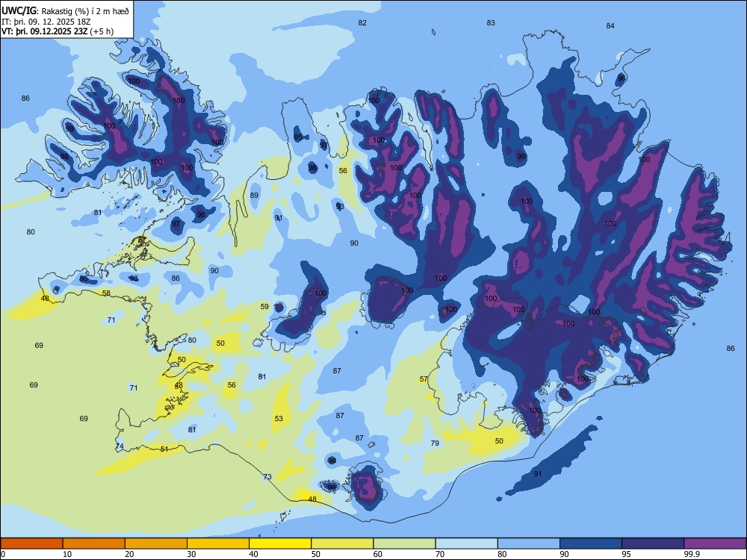Click the '91' value on the southeast offshore band
The height and width of the screenshot is (560, 747).
pos(537,474)
